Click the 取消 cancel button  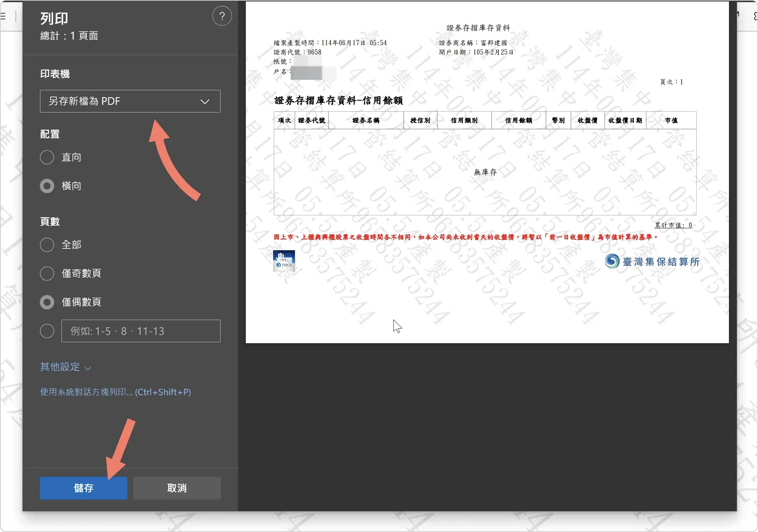(x=177, y=488)
